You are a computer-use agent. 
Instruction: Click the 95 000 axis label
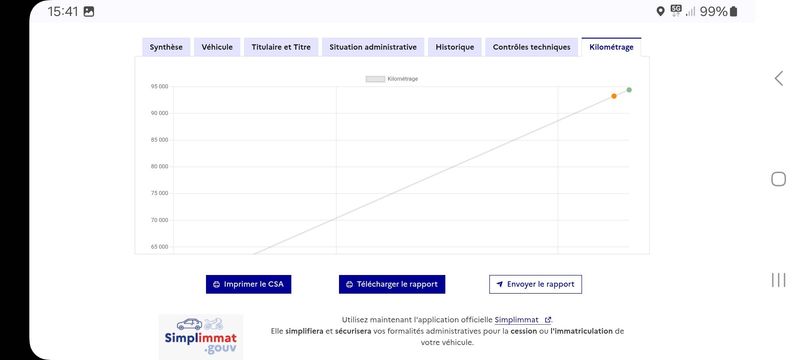(159, 87)
